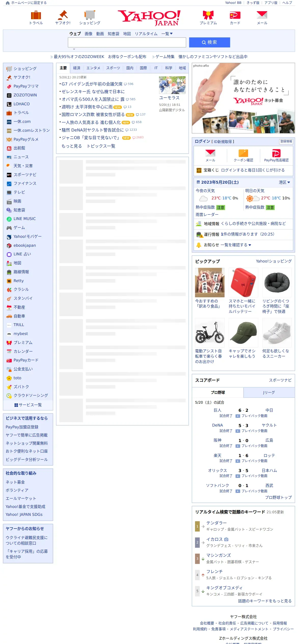Open the PayPay加盟店登録 business link

click(22, 427)
